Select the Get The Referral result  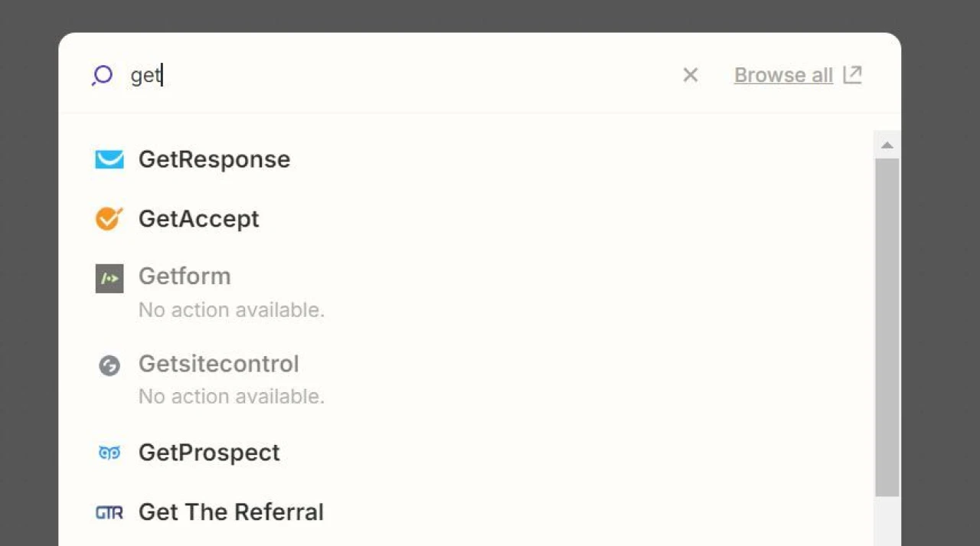(231, 512)
